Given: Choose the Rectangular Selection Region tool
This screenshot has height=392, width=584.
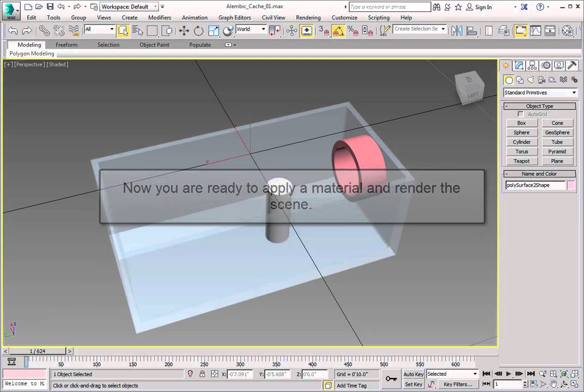Looking at the screenshot, I should (152, 30).
